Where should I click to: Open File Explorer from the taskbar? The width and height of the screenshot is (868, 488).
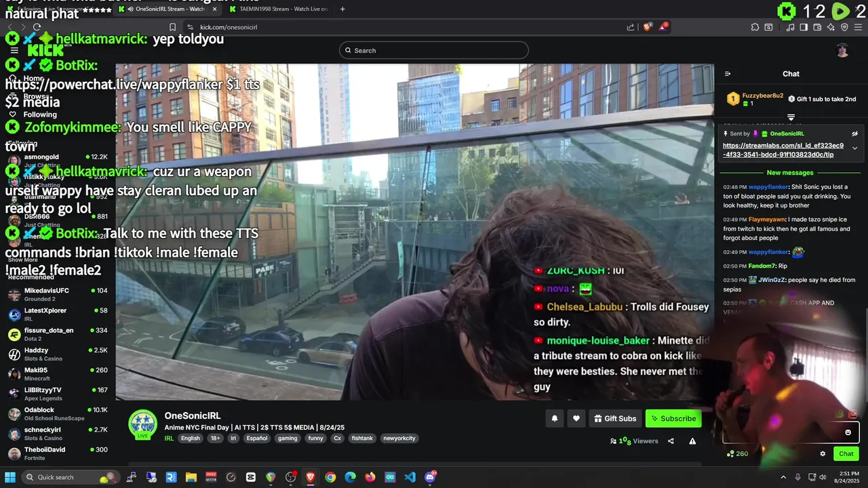point(191,477)
